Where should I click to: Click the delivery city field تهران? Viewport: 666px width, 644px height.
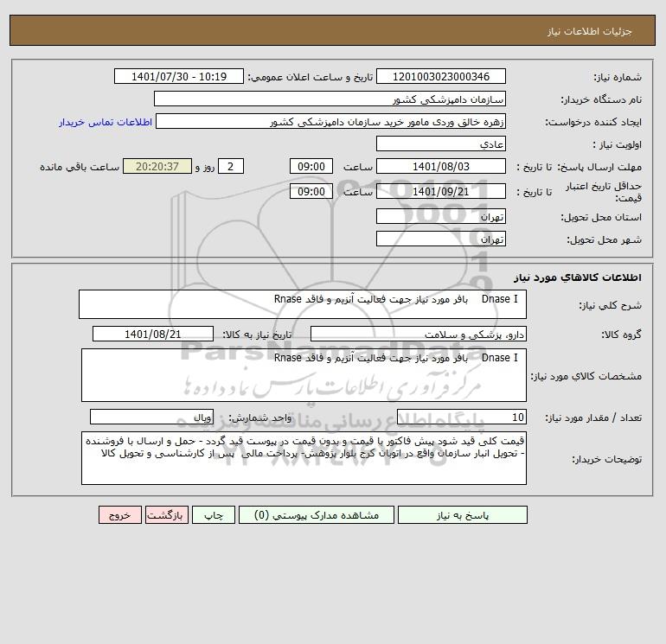(x=441, y=239)
